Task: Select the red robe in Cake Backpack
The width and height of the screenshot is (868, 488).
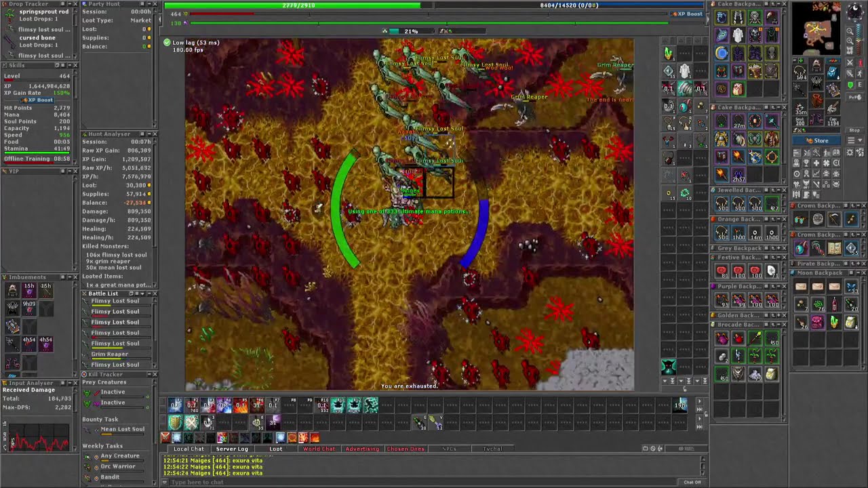Action: pyautogui.click(x=772, y=139)
